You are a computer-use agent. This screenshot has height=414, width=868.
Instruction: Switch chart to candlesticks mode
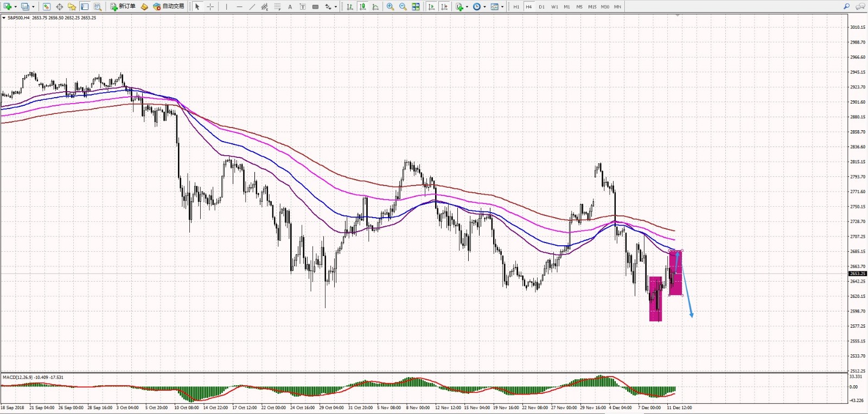click(362, 7)
